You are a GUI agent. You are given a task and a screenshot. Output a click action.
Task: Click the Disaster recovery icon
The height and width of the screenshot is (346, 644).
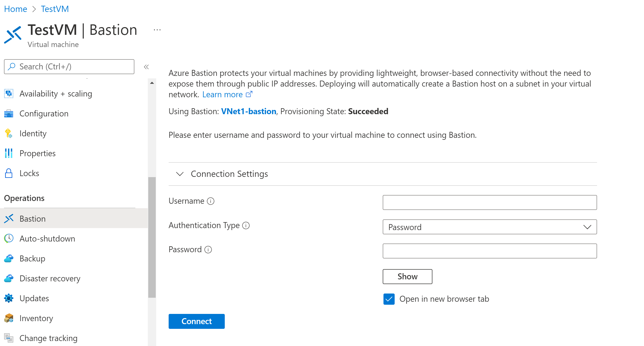click(9, 278)
